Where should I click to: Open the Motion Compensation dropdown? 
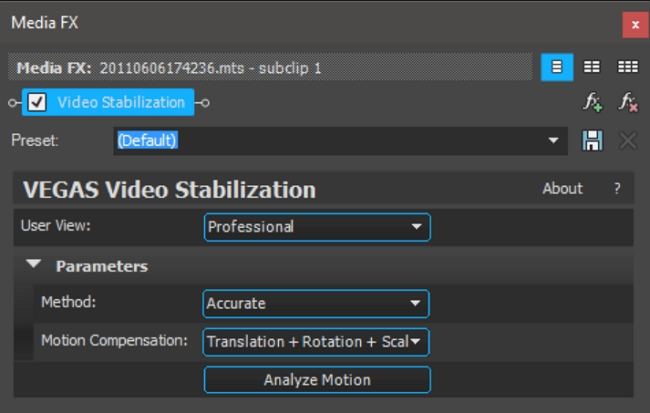316,342
